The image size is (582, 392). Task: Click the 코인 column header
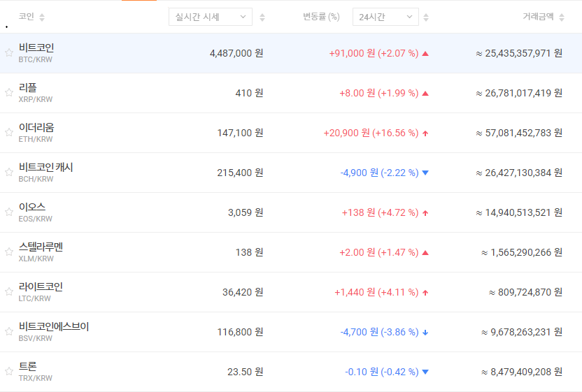[x=27, y=17]
